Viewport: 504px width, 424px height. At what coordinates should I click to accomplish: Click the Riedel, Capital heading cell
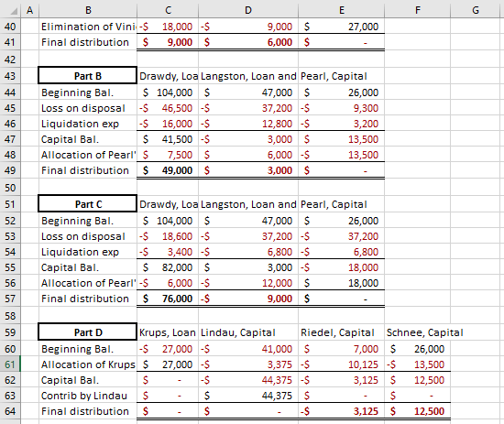click(x=341, y=332)
